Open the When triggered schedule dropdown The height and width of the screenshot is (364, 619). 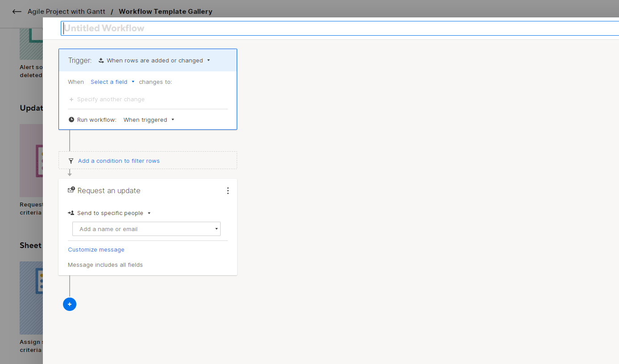(149, 120)
